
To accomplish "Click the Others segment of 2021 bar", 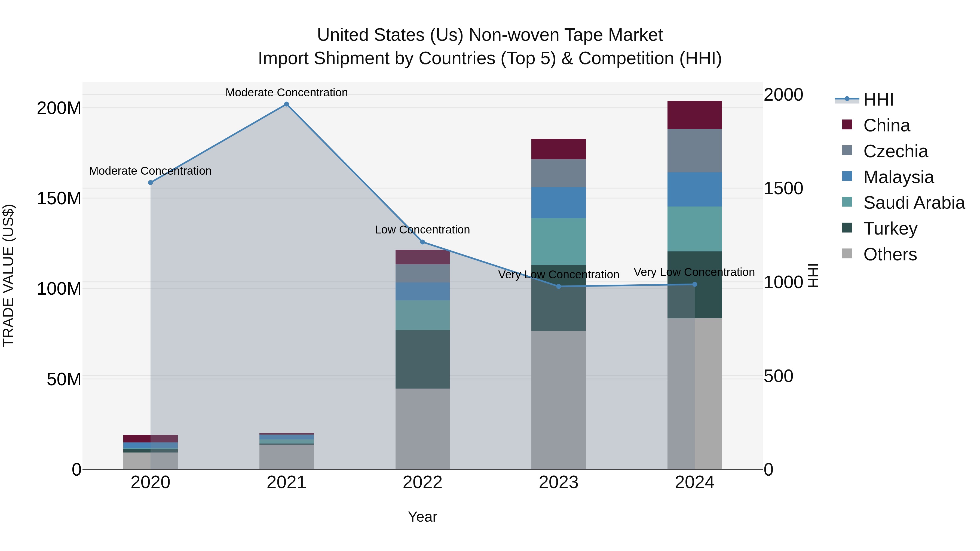I will point(286,457).
